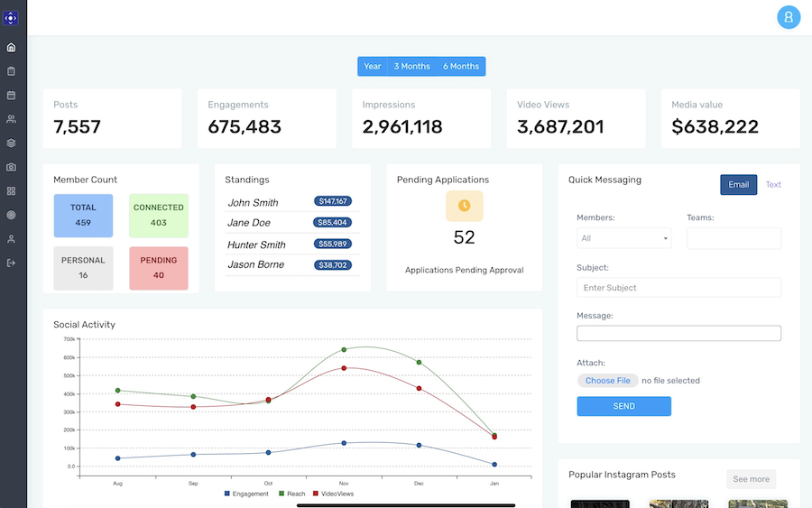Select the 3 Months time range

pos(411,67)
